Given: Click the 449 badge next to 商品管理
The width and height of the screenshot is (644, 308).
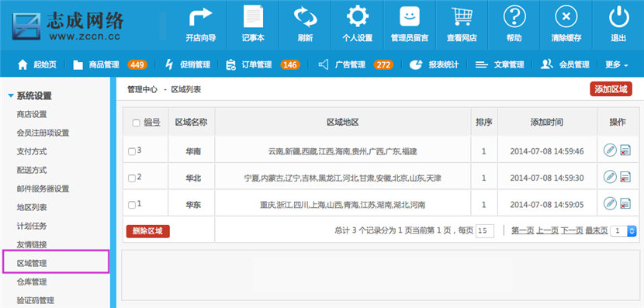Looking at the screenshot, I should [137, 64].
